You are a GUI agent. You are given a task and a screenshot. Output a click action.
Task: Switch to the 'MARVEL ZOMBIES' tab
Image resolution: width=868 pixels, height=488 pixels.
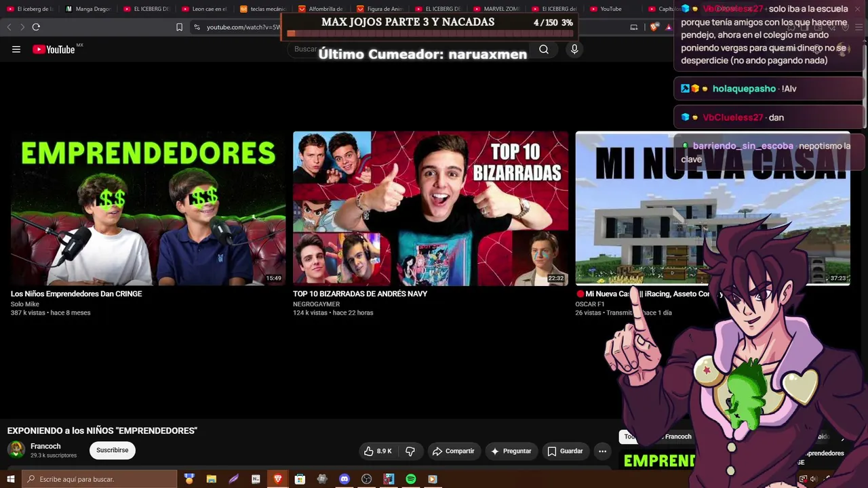[496, 9]
